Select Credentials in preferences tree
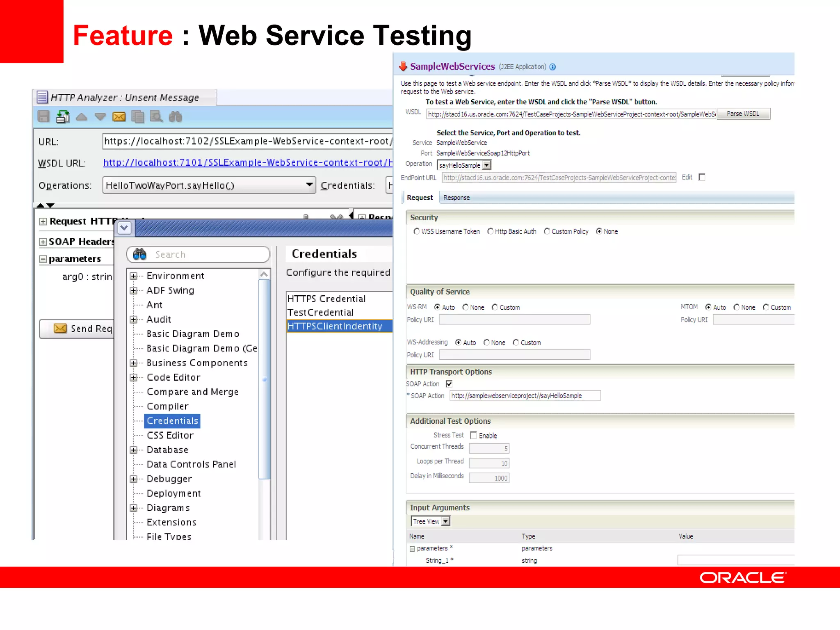The image size is (840, 630). 172,421
